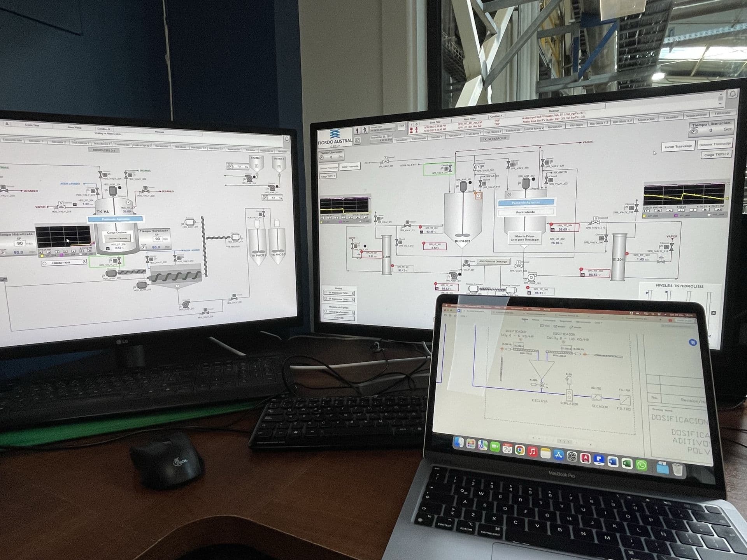Click the SPR_VALV_307 valve icon
Screen dimensions: 747x560
466,265
